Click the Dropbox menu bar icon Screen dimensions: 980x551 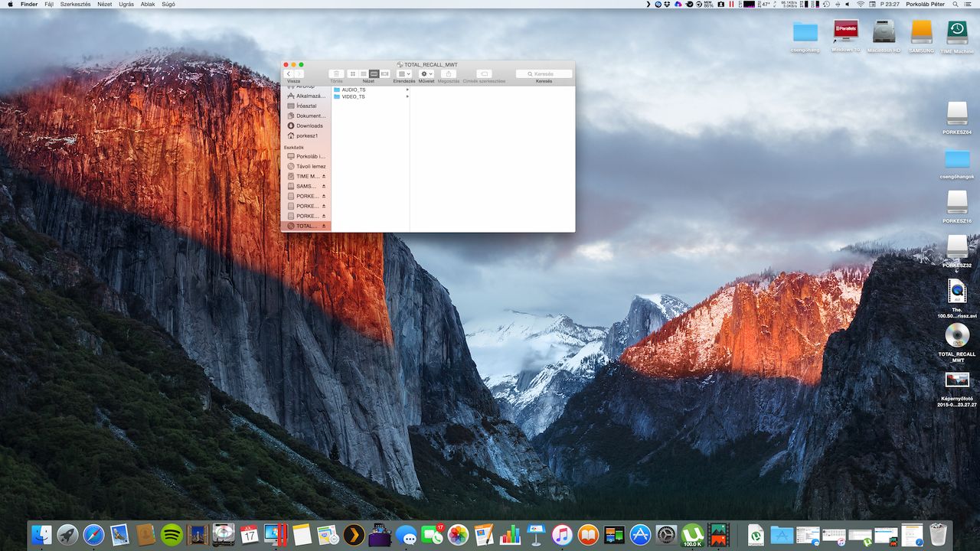tap(668, 5)
